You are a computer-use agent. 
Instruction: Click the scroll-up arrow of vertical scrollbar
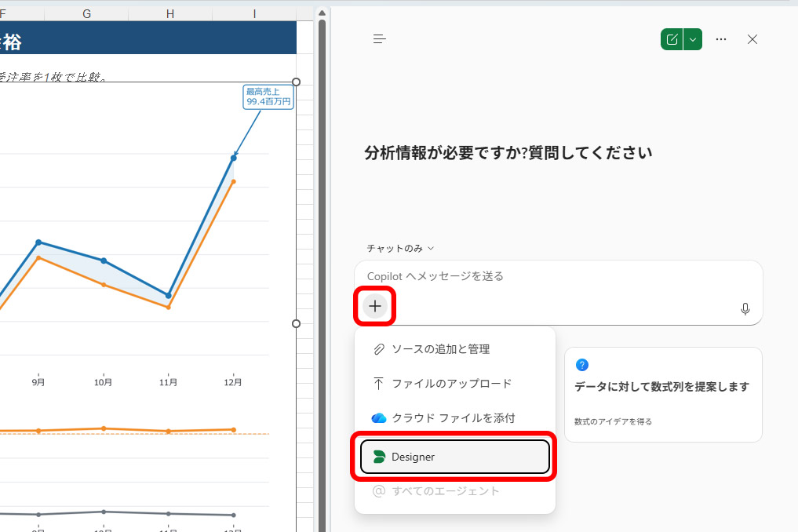tap(322, 13)
